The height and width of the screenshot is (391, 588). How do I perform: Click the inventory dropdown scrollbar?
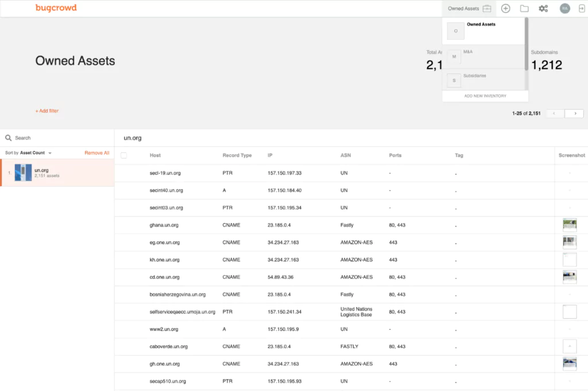(x=527, y=44)
